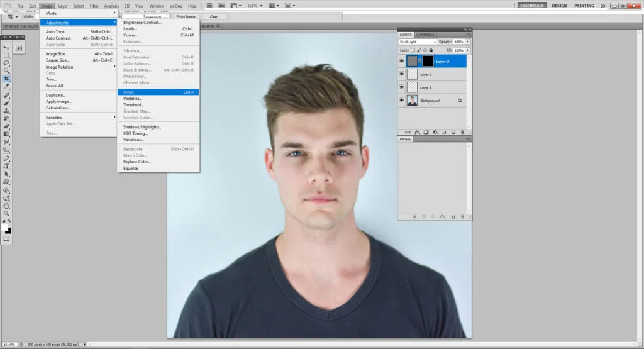The width and height of the screenshot is (644, 349).
Task: Click the Create new layer icon
Action: 453,132
